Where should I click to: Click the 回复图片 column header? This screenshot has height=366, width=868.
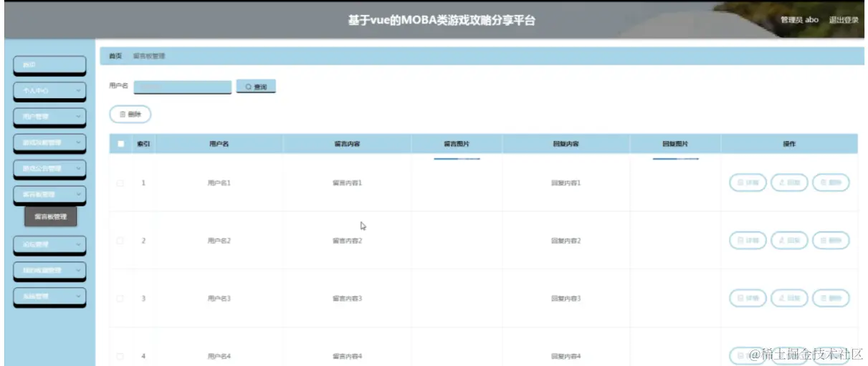pyautogui.click(x=675, y=144)
